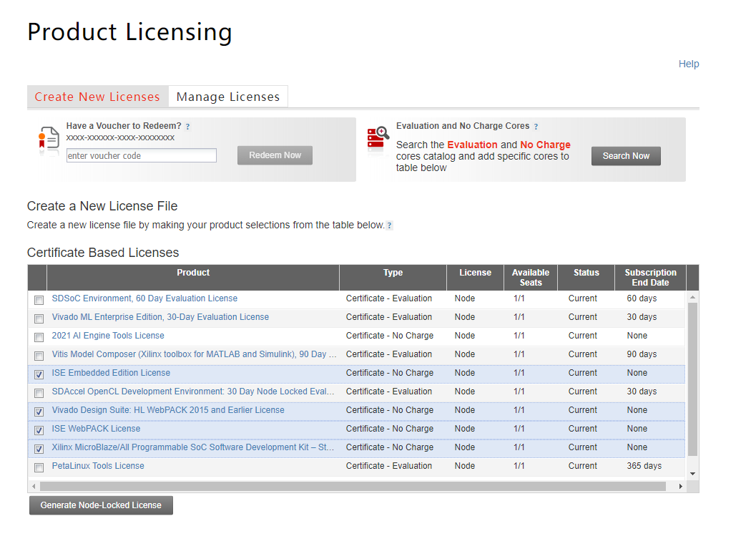756x559 pixels.
Task: Click the Evaluation and No Charge Cores search icon
Action: tap(377, 137)
